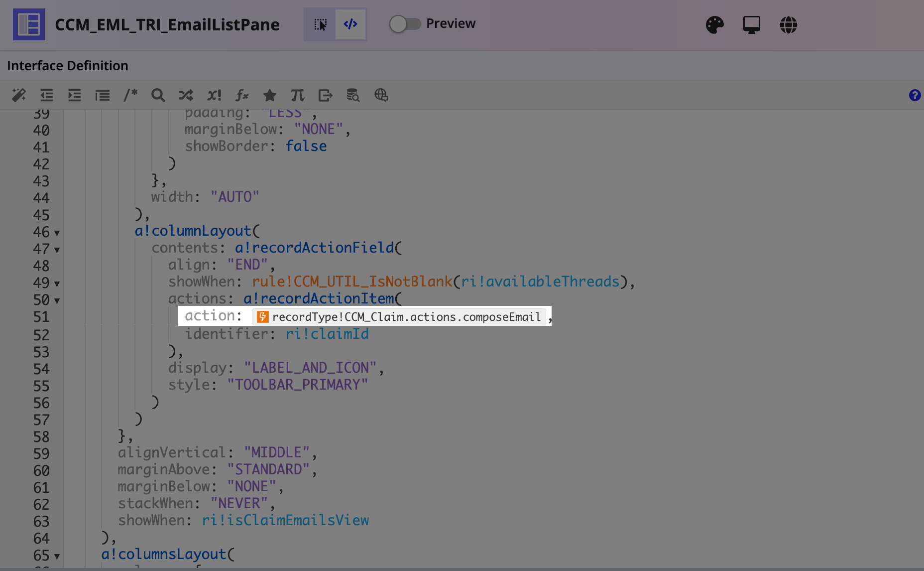Click a!recordActionField function on line 47

click(x=315, y=248)
